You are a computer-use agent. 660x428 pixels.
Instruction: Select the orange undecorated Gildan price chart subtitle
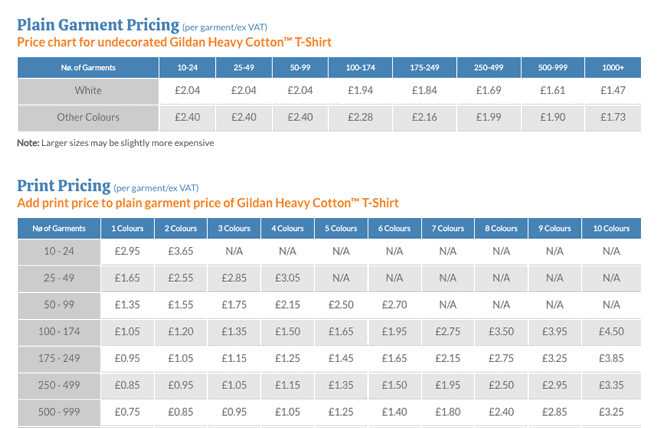point(174,42)
